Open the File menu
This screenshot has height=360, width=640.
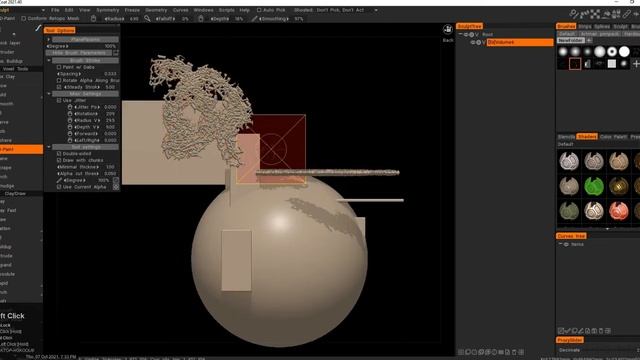pos(55,10)
